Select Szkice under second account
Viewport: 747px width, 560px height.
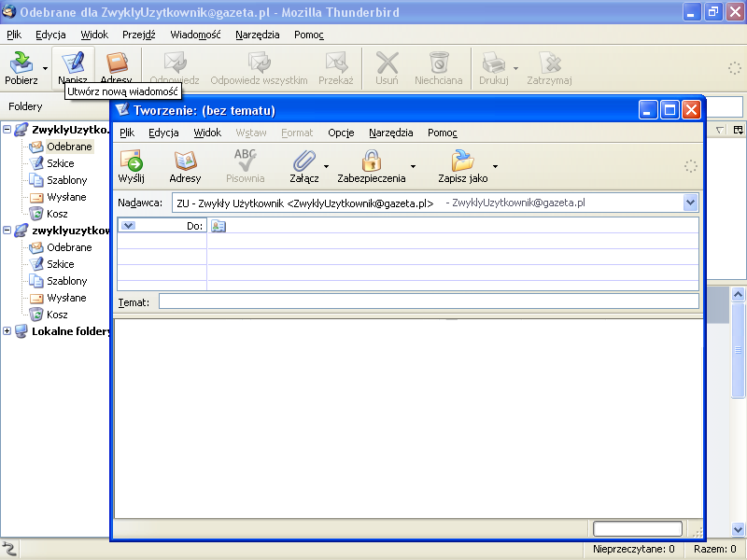tap(61, 264)
